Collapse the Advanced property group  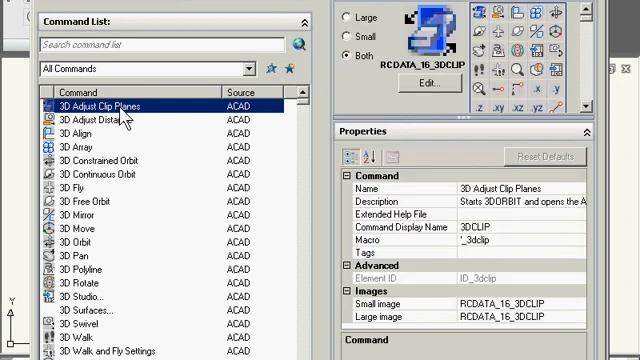pyautogui.click(x=347, y=266)
